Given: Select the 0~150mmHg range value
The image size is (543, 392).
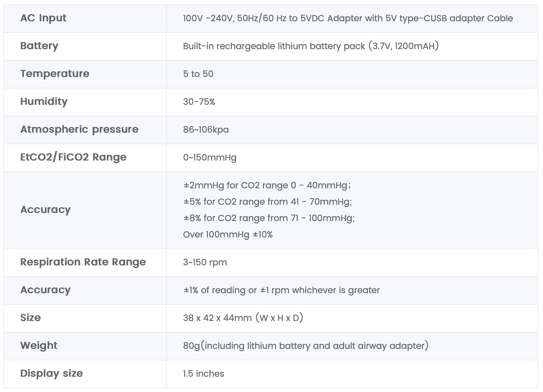Looking at the screenshot, I should click(210, 158).
